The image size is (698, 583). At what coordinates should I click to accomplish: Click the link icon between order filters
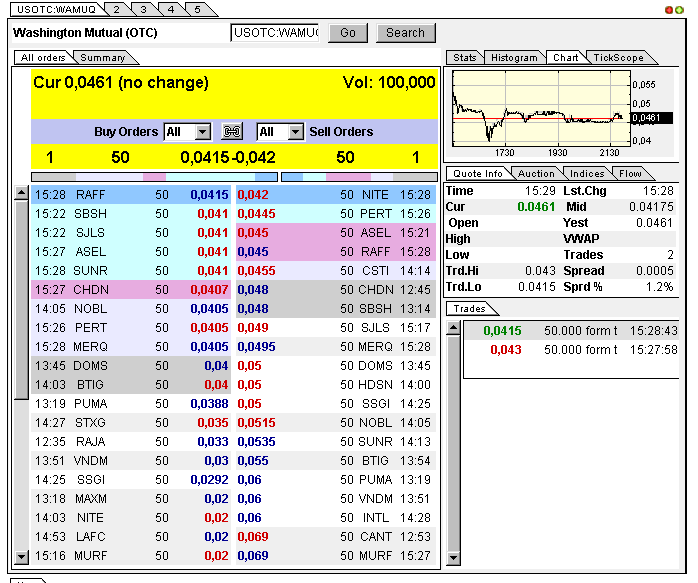click(x=232, y=132)
